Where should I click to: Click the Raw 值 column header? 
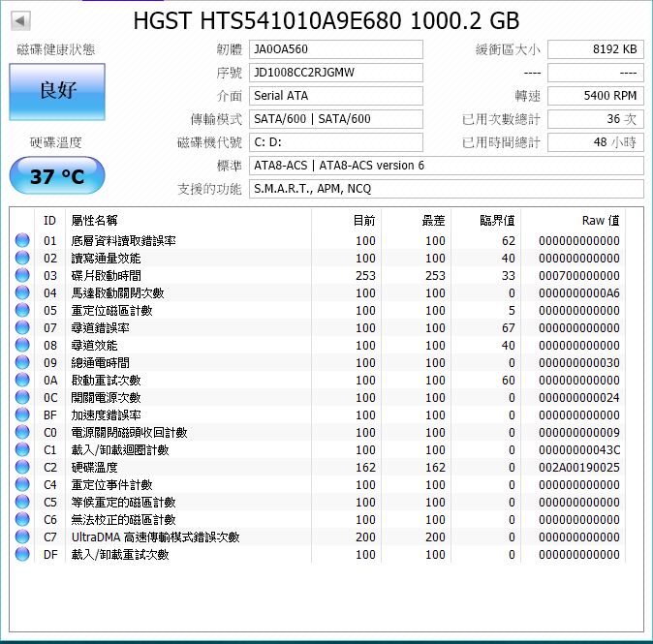point(601,220)
